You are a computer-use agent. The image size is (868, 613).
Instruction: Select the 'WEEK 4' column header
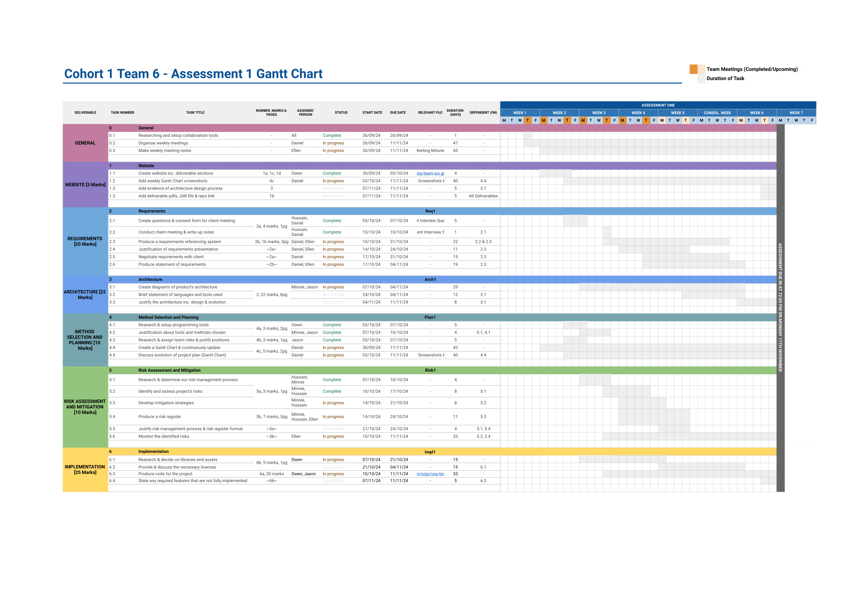pos(638,113)
